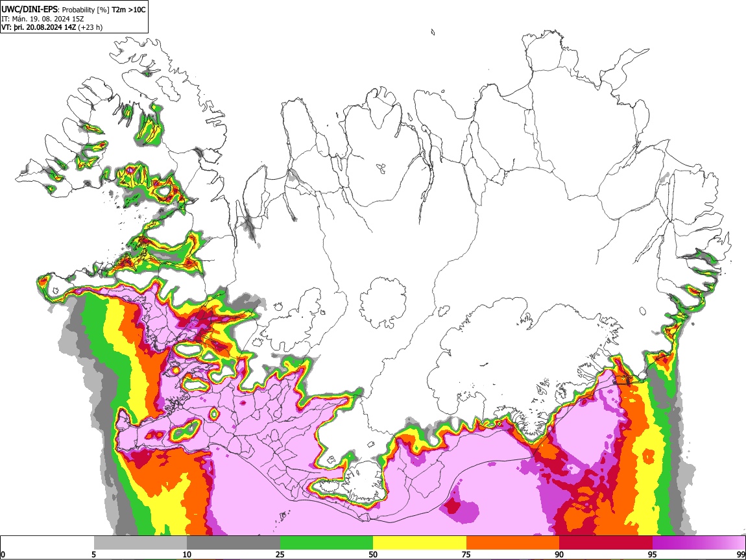This screenshot has height=560, width=746.
Task: Click the 'IT: Mán. 19. 08. 2024 15Z' line
Action: pos(42,19)
